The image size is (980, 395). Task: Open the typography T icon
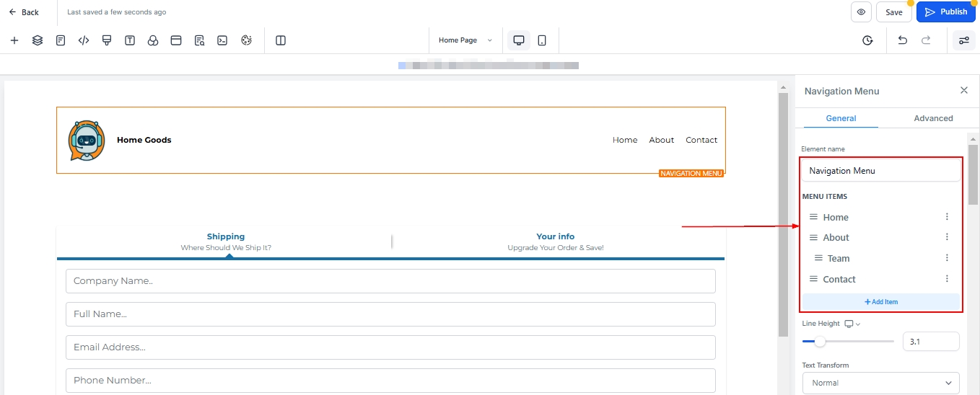tap(130, 40)
